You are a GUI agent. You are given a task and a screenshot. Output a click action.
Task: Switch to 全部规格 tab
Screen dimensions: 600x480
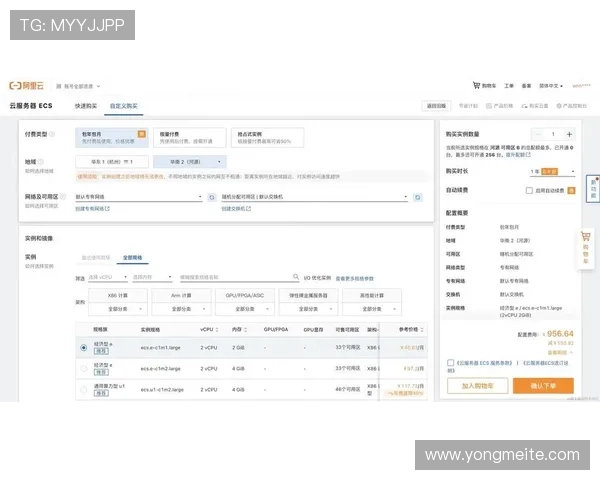click(x=132, y=258)
